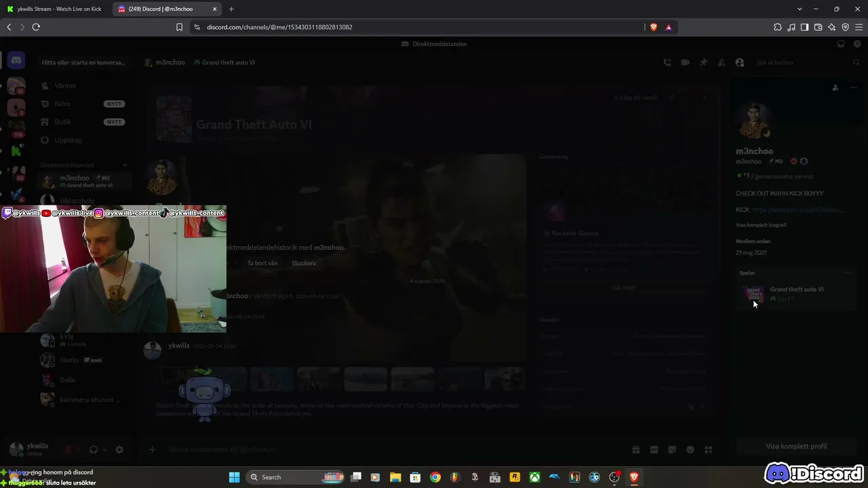The image size is (868, 488).
Task: Open the browser main menu
Action: click(x=859, y=27)
